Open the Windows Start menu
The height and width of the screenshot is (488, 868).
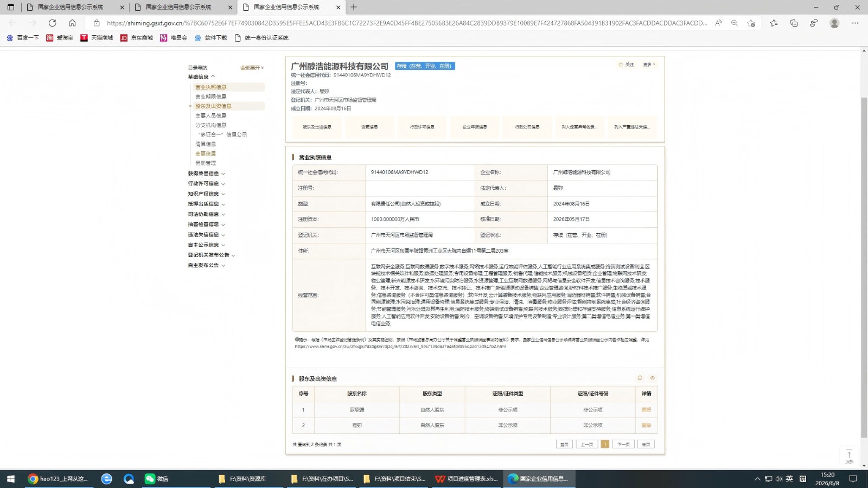click(x=10, y=479)
